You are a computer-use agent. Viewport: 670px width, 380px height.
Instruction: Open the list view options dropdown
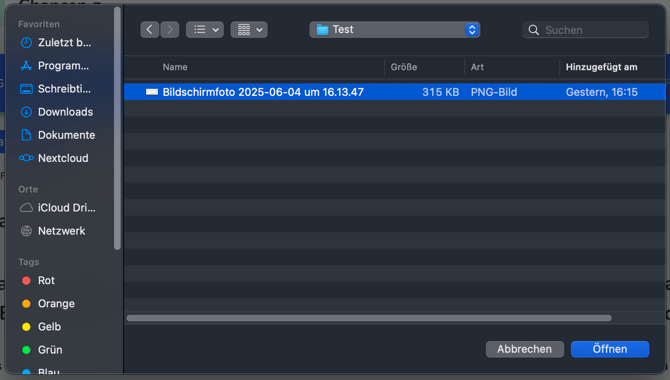tap(205, 29)
